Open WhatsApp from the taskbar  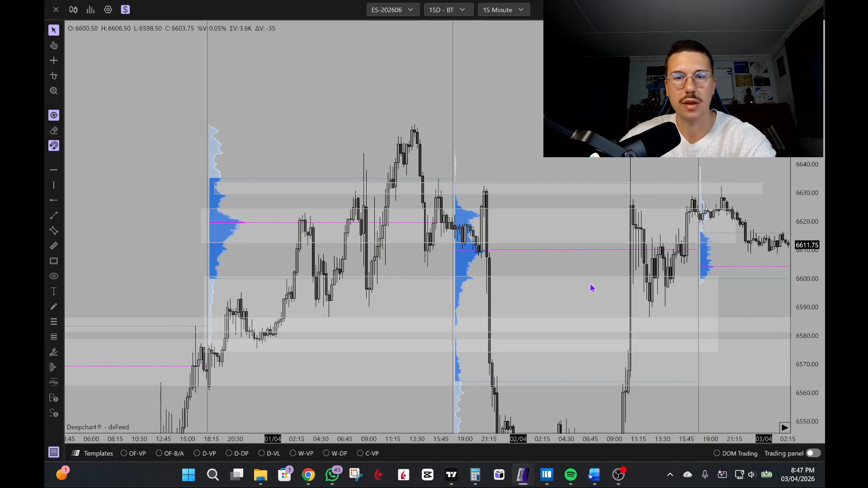point(332,474)
